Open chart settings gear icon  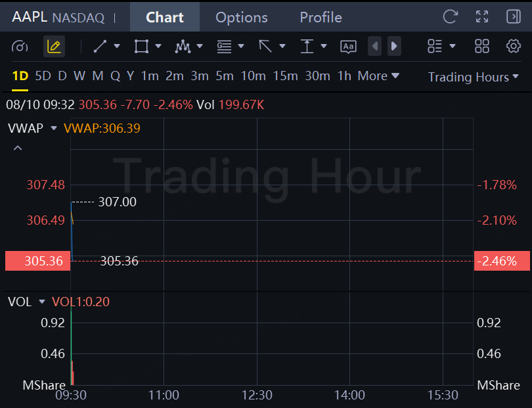tap(514, 46)
